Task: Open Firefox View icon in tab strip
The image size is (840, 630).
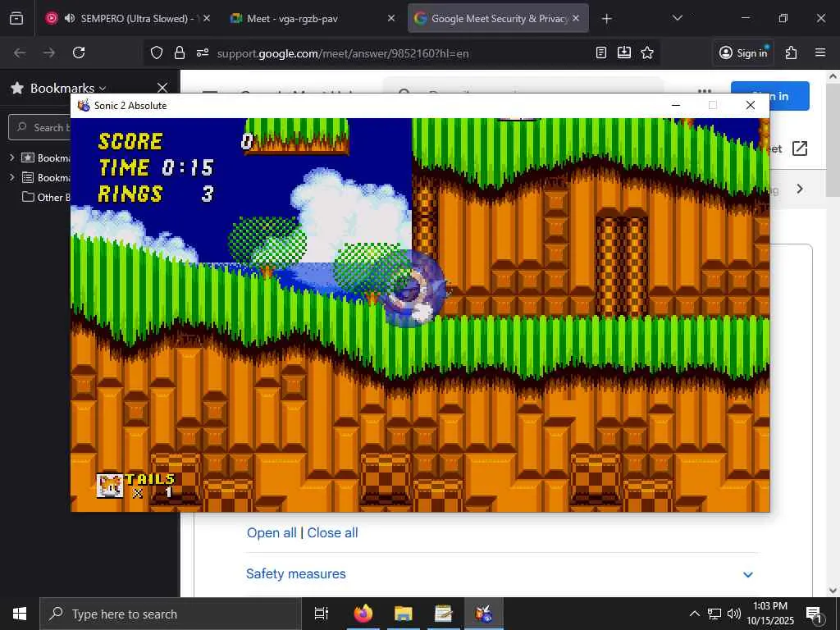Action: (16, 18)
